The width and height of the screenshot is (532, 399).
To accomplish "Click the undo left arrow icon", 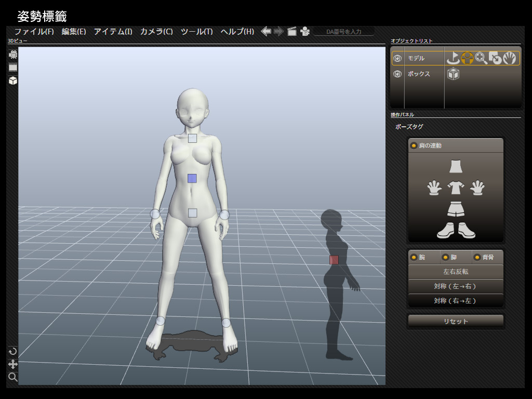I will click(x=266, y=31).
